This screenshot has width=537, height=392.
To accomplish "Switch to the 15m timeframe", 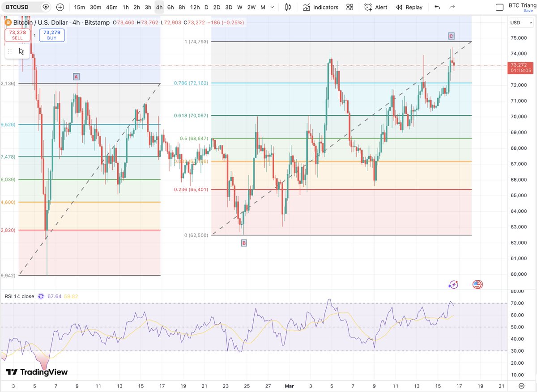I will (80, 7).
